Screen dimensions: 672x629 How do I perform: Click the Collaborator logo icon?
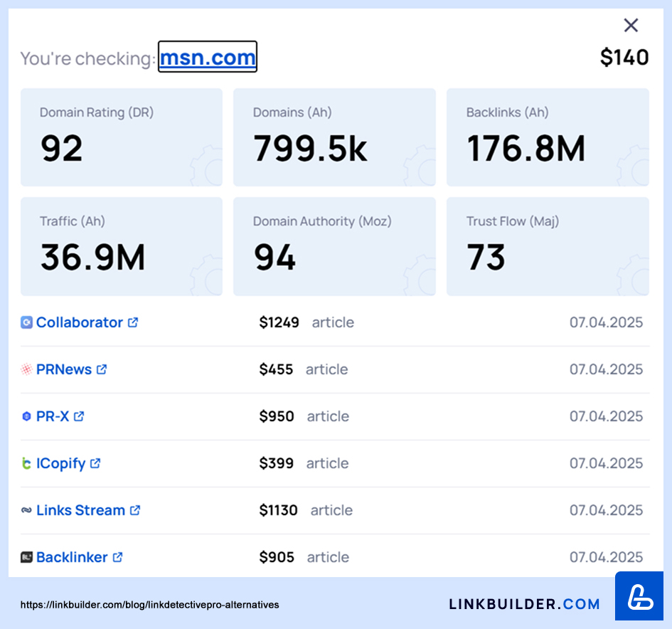[x=26, y=322]
